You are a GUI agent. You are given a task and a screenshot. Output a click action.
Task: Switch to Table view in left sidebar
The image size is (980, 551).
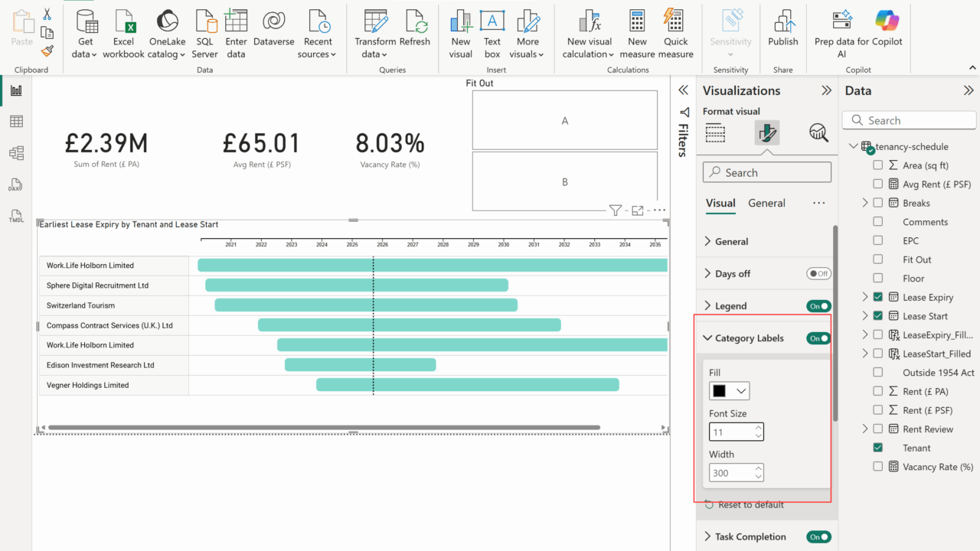pos(16,122)
